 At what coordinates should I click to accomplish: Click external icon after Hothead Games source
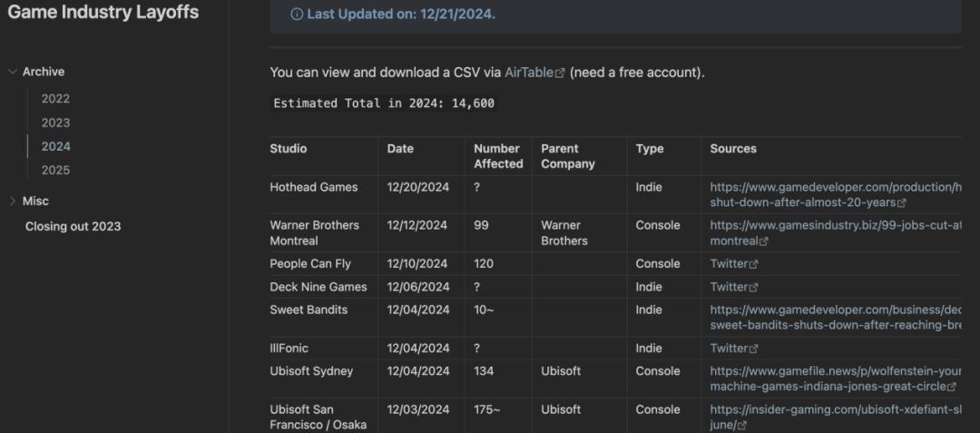click(901, 203)
